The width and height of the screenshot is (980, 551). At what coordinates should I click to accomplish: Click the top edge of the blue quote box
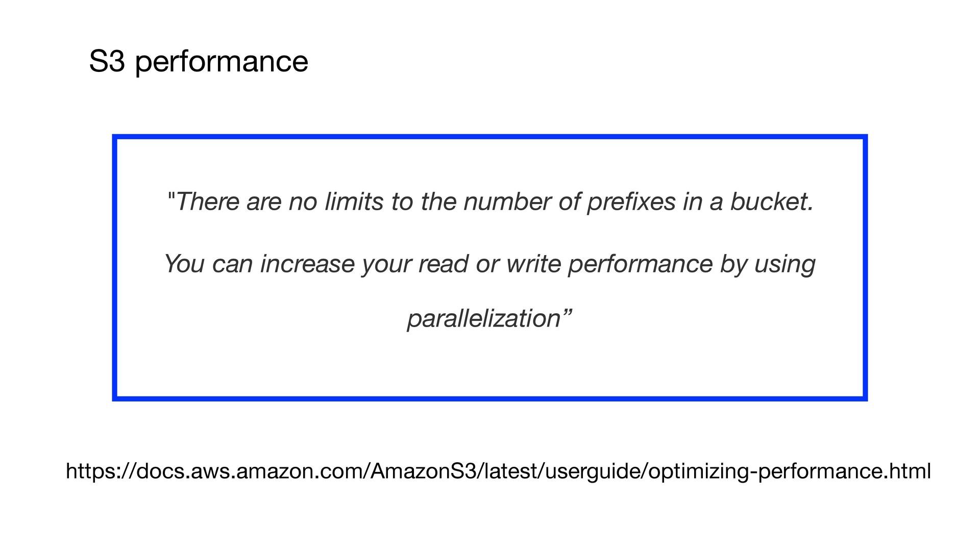pos(490,137)
